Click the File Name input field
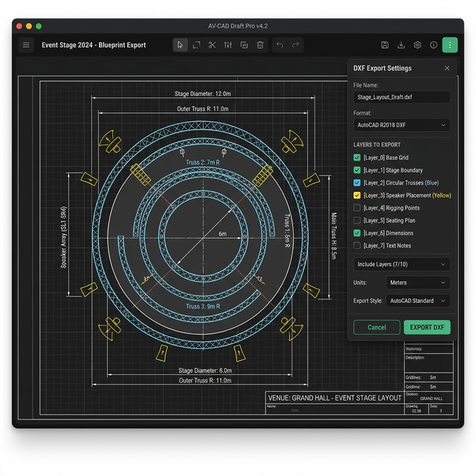Screen dimensions: 476x476 [402, 97]
